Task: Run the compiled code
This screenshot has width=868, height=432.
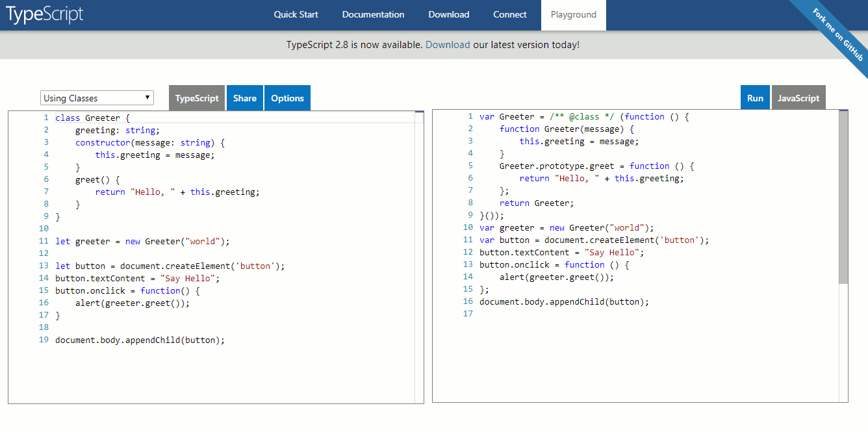Action: pyautogui.click(x=755, y=98)
